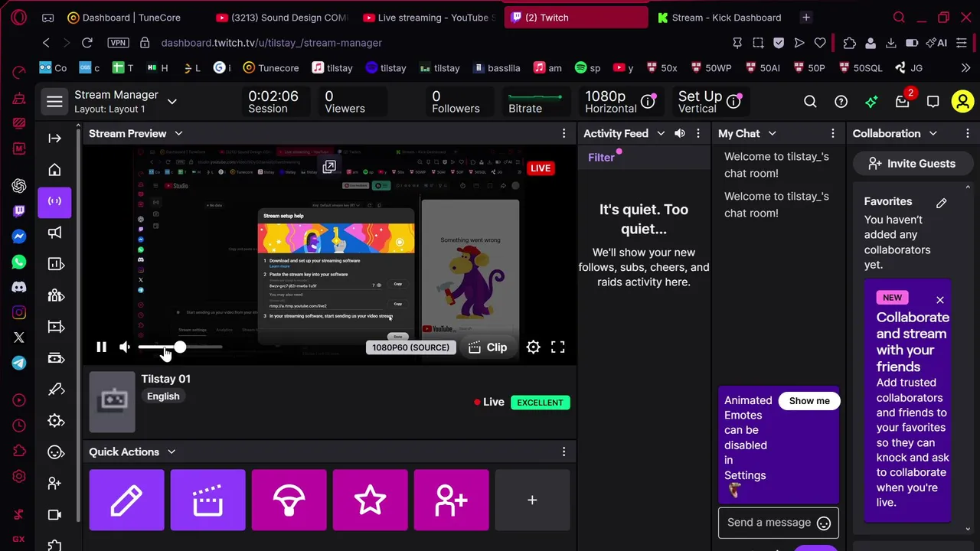
Task: Open the Stream Manager sidebar icon
Action: [54, 202]
